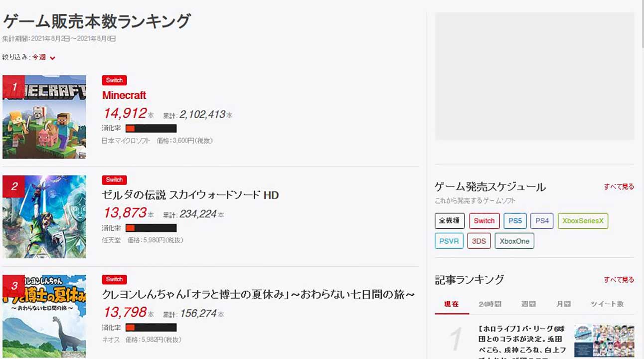Toggle the PS5 platform filter
The height and width of the screenshot is (359, 644).
point(514,221)
